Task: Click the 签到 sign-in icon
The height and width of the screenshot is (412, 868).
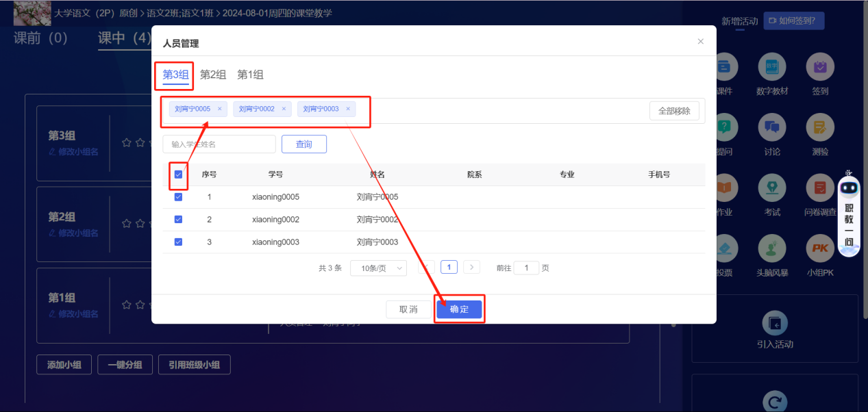Action: pos(820,67)
